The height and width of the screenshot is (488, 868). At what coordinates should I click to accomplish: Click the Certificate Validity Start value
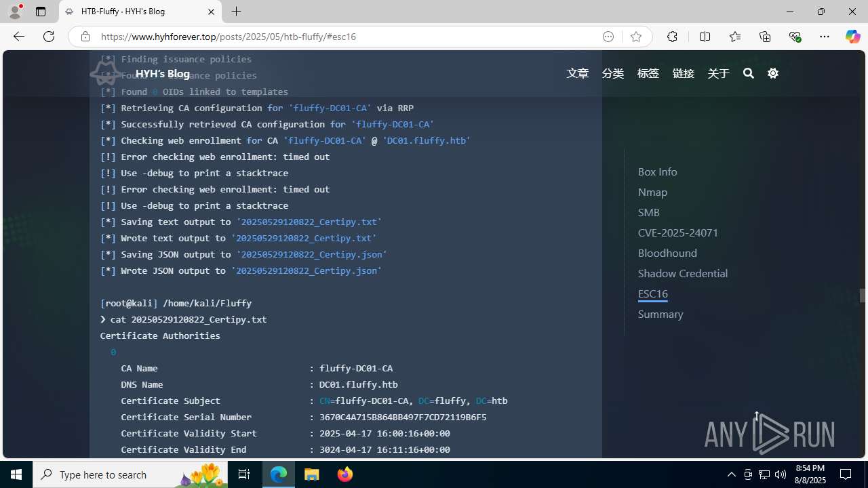[x=384, y=433]
